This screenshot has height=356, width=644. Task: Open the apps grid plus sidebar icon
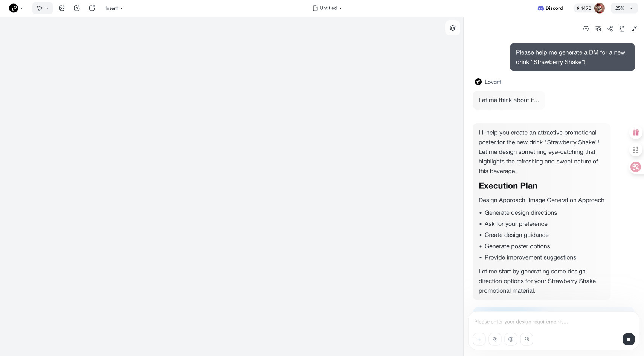(636, 150)
